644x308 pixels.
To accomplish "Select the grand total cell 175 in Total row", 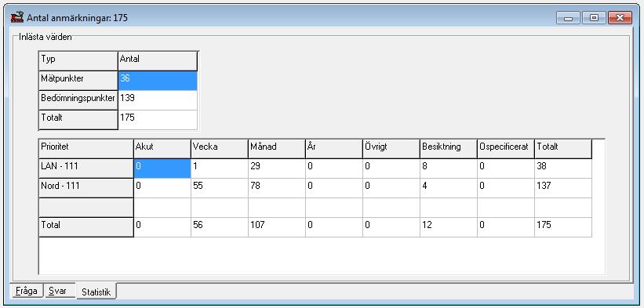I will tap(563, 227).
